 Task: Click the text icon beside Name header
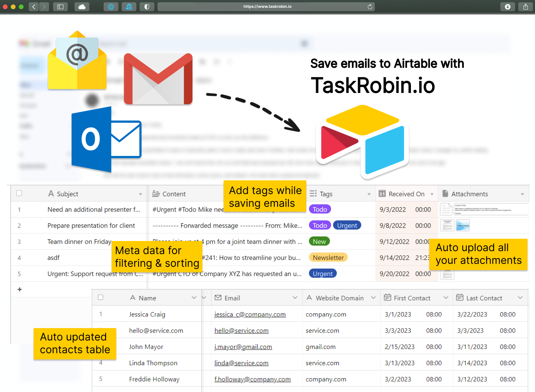133,298
